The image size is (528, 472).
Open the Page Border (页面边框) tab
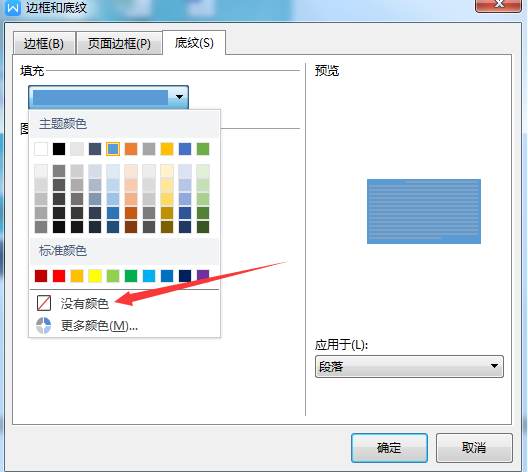119,43
